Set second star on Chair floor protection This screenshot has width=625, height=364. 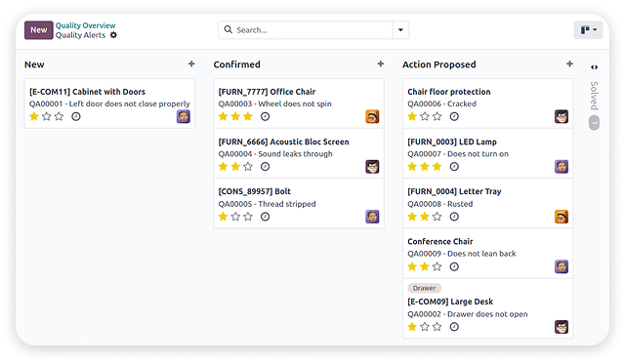[x=425, y=116]
